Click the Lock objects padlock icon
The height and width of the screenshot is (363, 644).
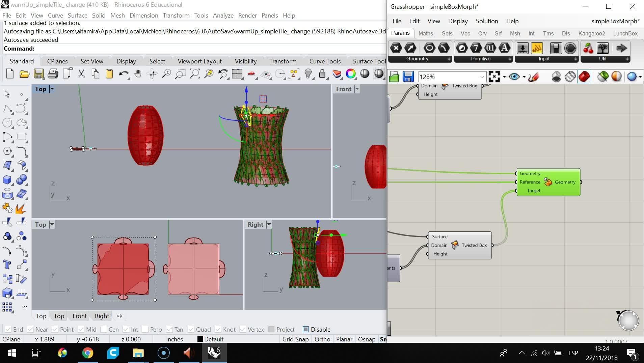322,74
